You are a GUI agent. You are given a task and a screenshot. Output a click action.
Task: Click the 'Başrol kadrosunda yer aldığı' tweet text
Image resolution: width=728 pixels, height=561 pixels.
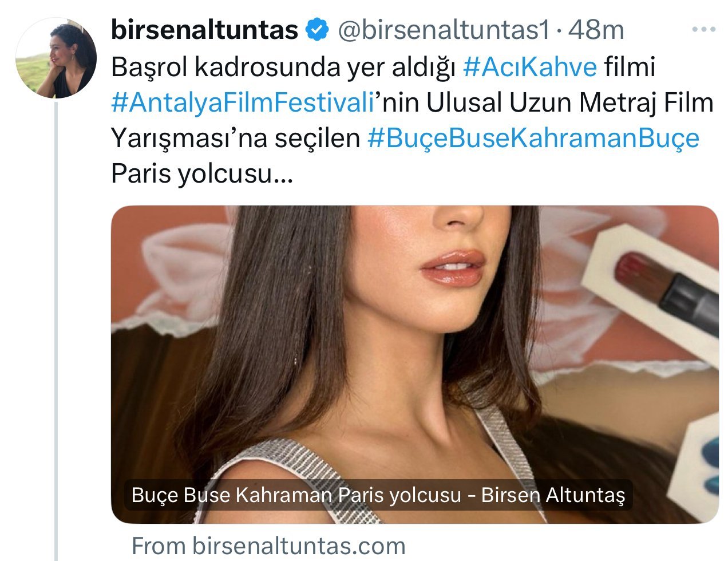pyautogui.click(x=283, y=68)
